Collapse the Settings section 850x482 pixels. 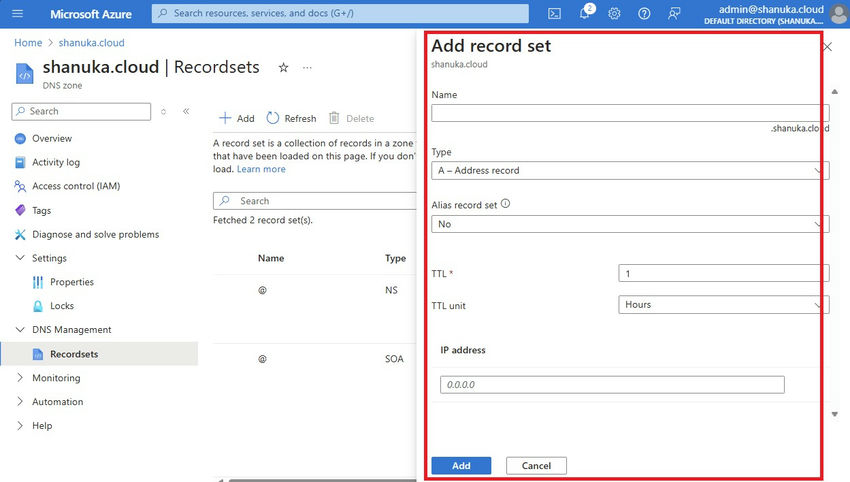[20, 258]
